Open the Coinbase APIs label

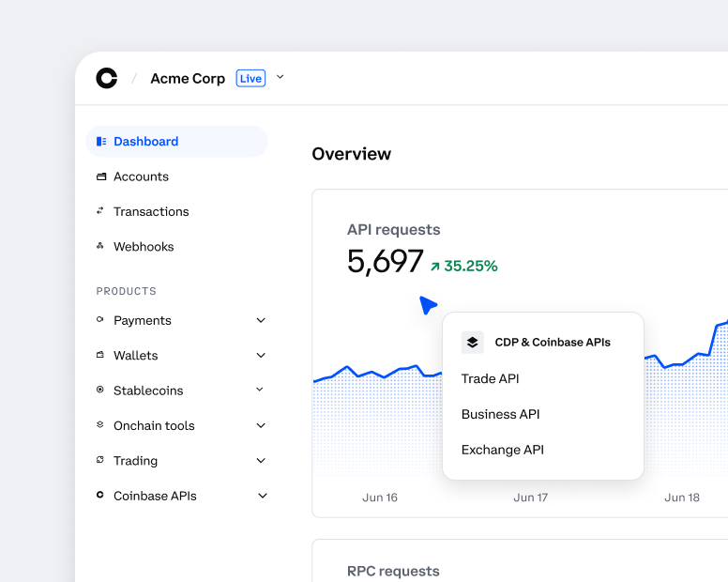[155, 496]
